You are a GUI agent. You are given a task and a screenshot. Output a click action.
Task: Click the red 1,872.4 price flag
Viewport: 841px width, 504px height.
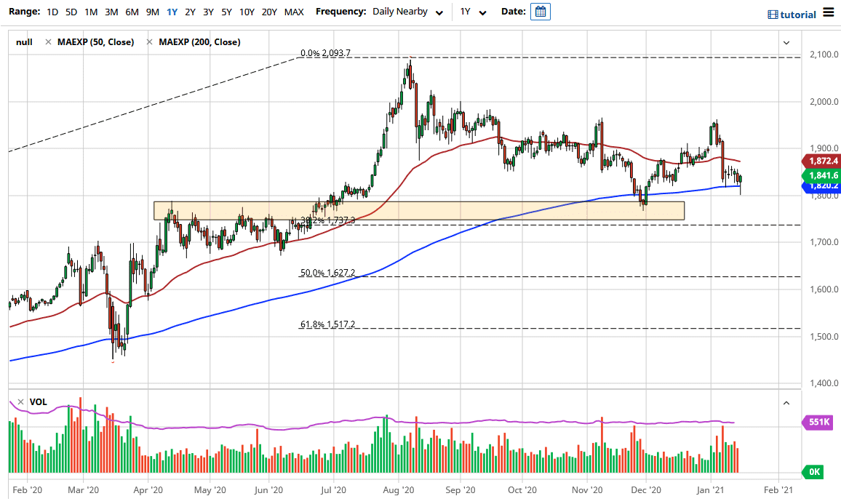coord(823,161)
